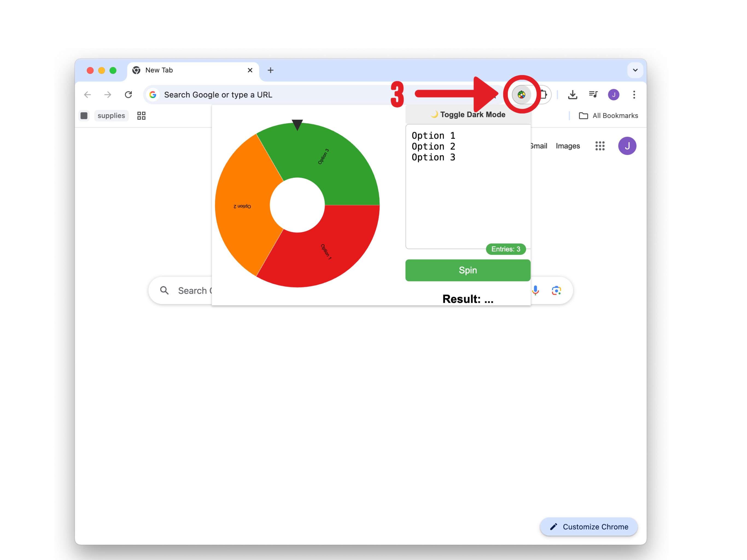Go back with the back arrow

[87, 95]
